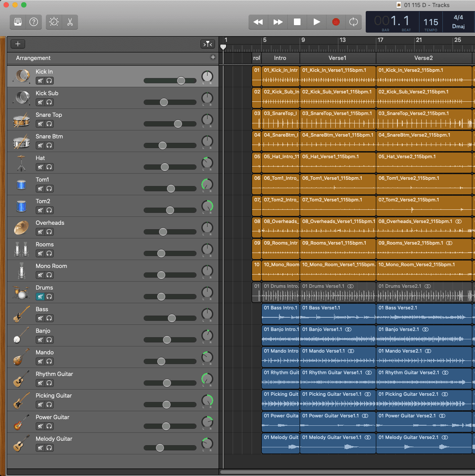Toggle the Cycle loop mode

(x=353, y=22)
